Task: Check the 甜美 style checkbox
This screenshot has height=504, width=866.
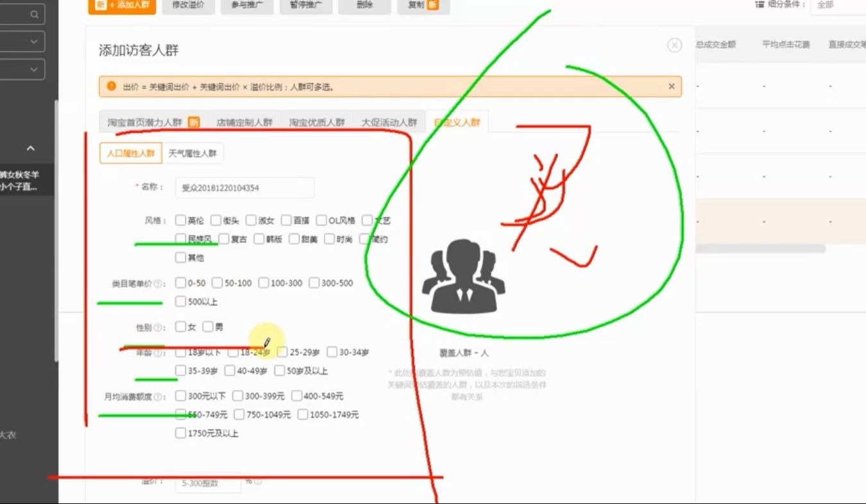Action: pos(294,239)
